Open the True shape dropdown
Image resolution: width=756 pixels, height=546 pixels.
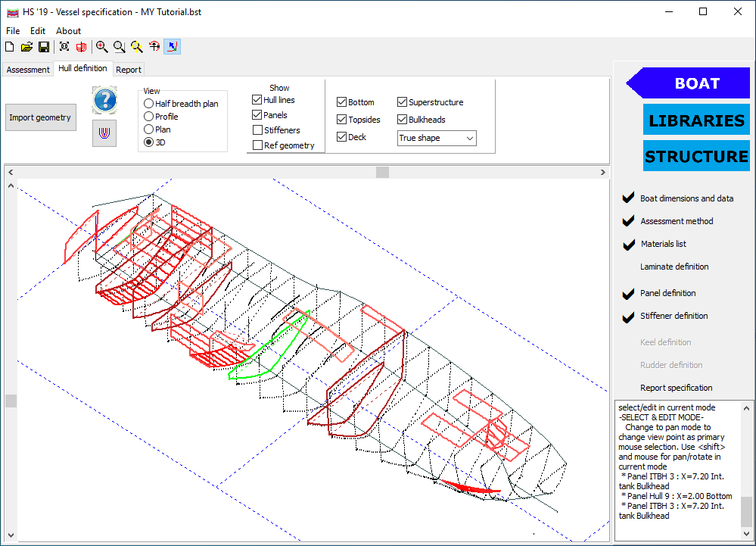[x=437, y=138]
